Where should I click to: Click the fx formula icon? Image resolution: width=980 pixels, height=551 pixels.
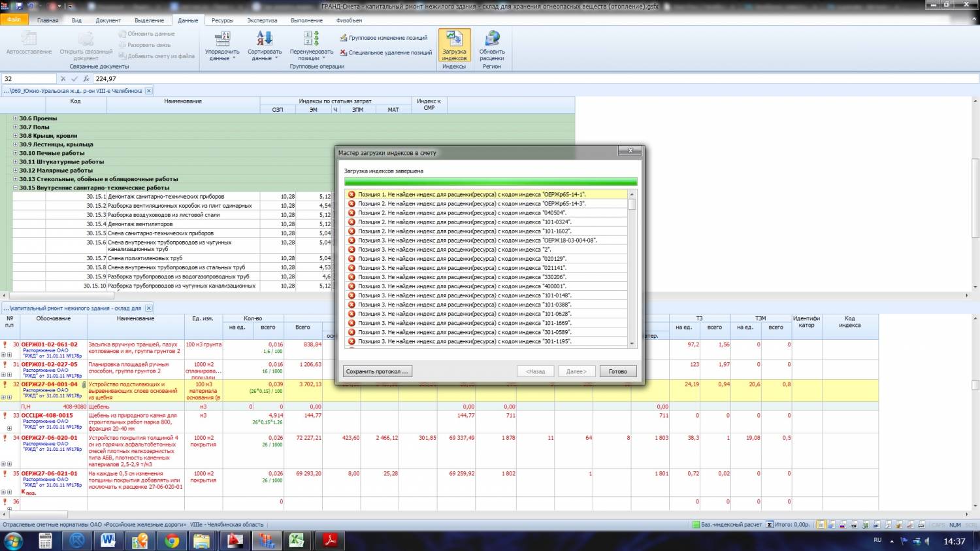click(86, 78)
